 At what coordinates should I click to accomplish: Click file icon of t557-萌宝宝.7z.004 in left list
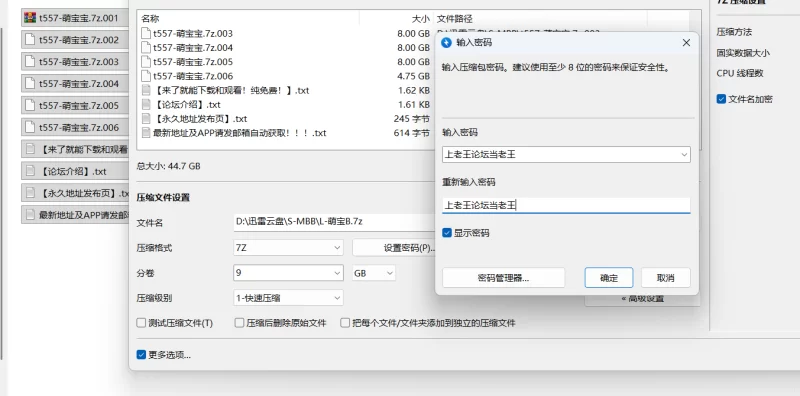[x=30, y=84]
